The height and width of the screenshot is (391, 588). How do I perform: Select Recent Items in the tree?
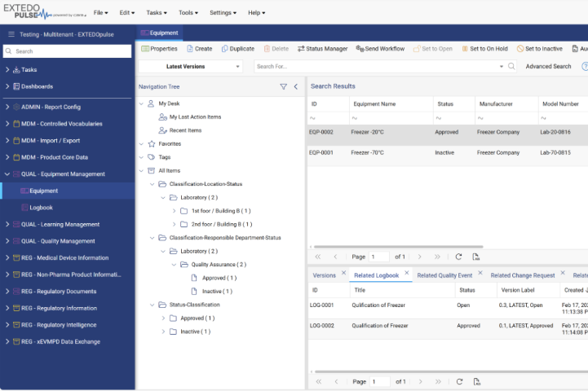185,130
